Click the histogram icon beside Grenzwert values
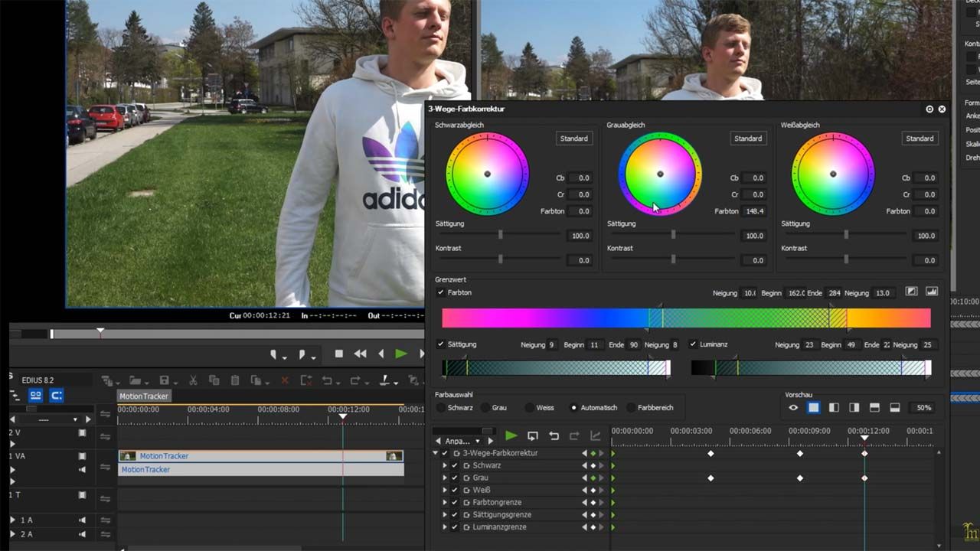980x551 pixels. (x=932, y=292)
